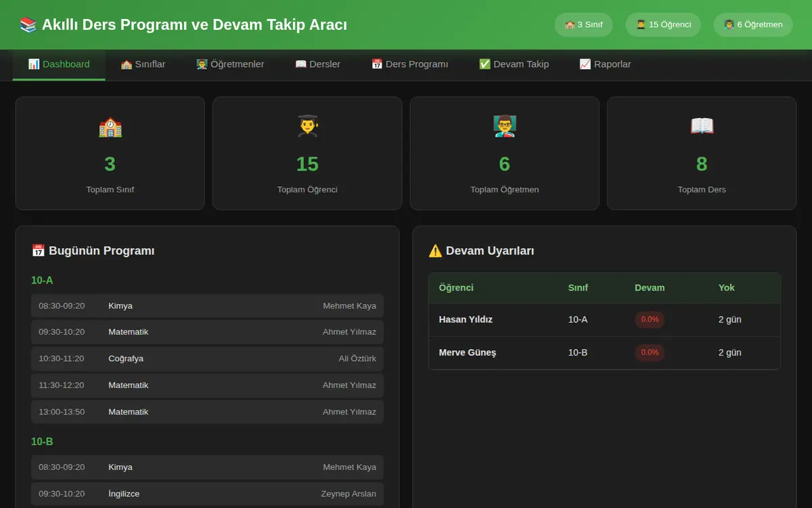Select the Toplam Öğrenci stat card

point(307,153)
